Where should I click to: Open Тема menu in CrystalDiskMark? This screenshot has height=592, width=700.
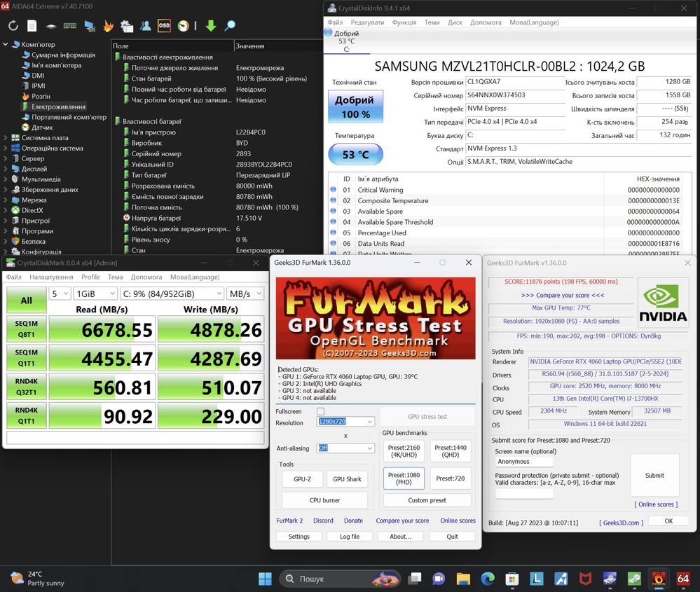coord(115,277)
